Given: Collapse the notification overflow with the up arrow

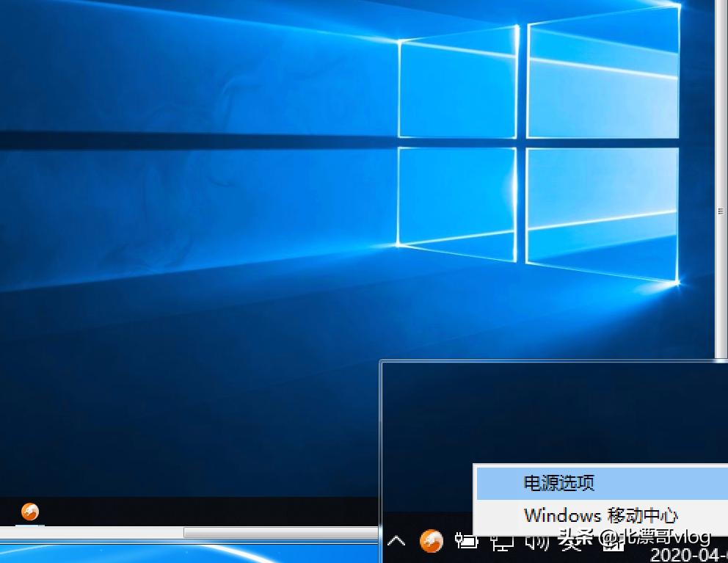Looking at the screenshot, I should (x=396, y=541).
